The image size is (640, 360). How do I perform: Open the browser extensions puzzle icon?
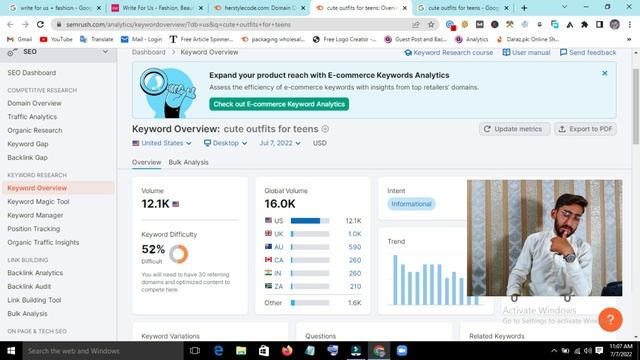pos(584,24)
